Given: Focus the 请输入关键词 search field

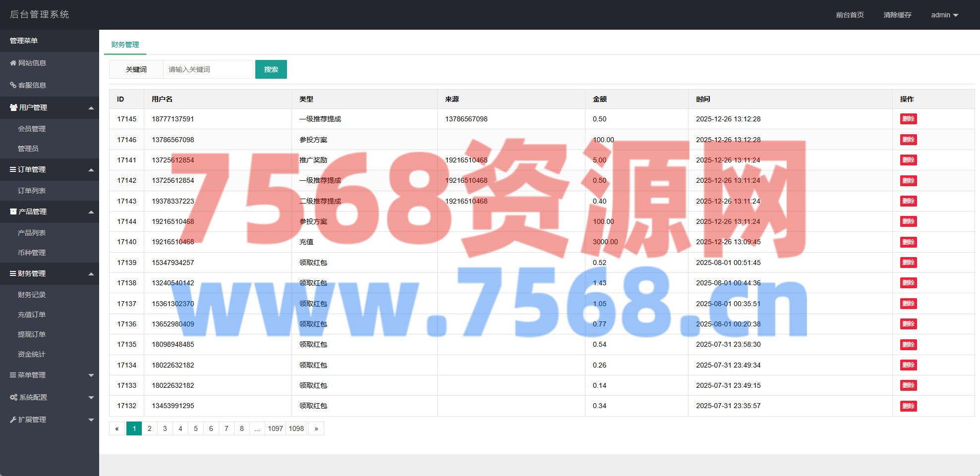Looking at the screenshot, I should point(208,69).
